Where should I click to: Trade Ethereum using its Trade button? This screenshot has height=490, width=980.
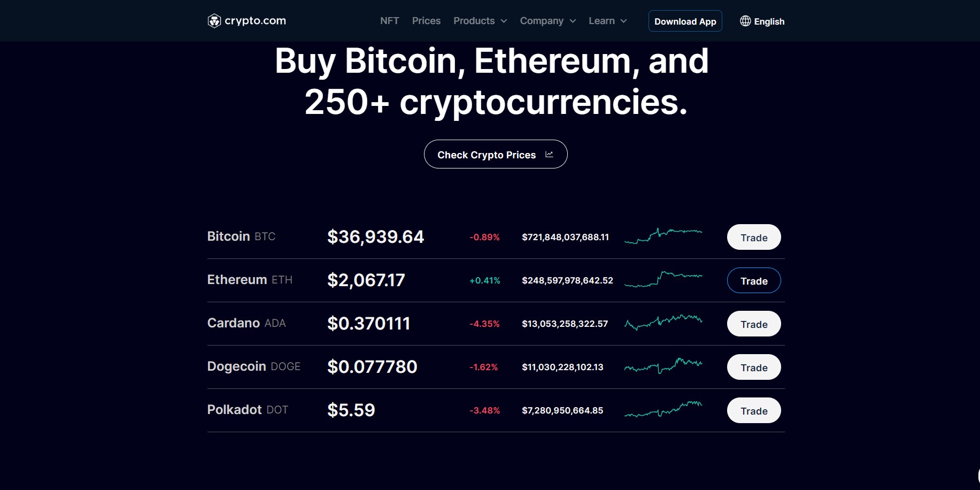click(x=754, y=280)
